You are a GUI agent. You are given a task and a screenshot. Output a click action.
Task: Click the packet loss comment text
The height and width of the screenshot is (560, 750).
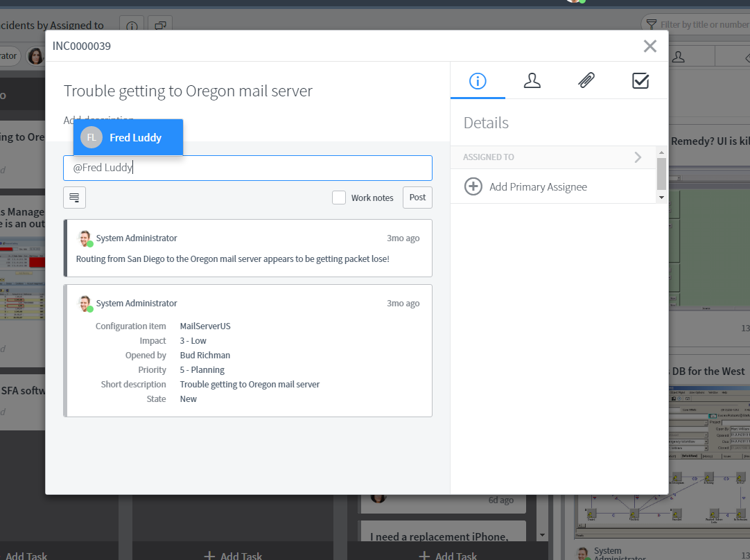point(232,259)
